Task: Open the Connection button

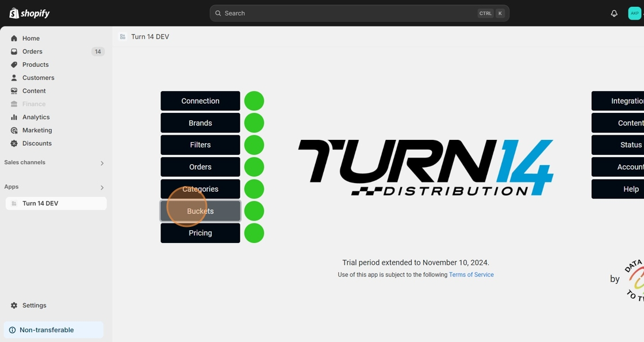Action: (201, 101)
